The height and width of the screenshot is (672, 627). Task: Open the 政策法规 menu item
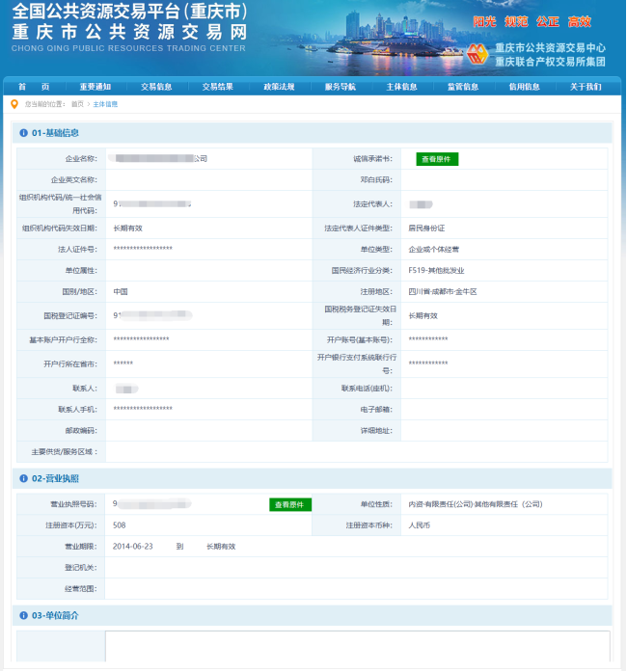pos(279,87)
